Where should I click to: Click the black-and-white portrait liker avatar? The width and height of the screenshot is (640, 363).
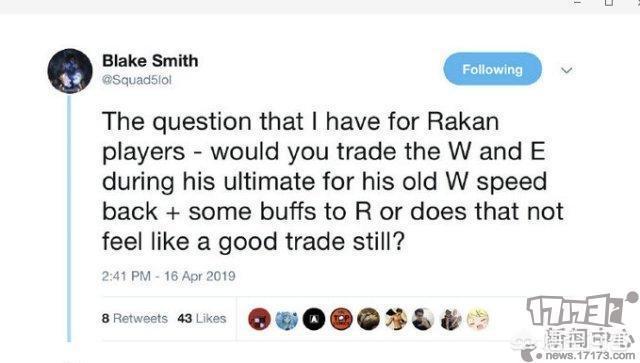[x=423, y=319]
